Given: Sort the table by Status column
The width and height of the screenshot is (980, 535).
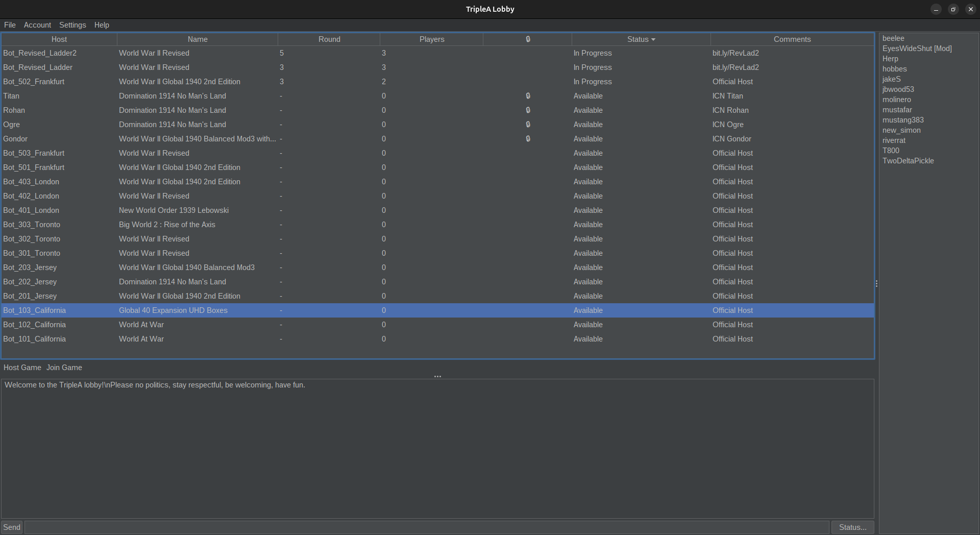Looking at the screenshot, I should pyautogui.click(x=641, y=39).
